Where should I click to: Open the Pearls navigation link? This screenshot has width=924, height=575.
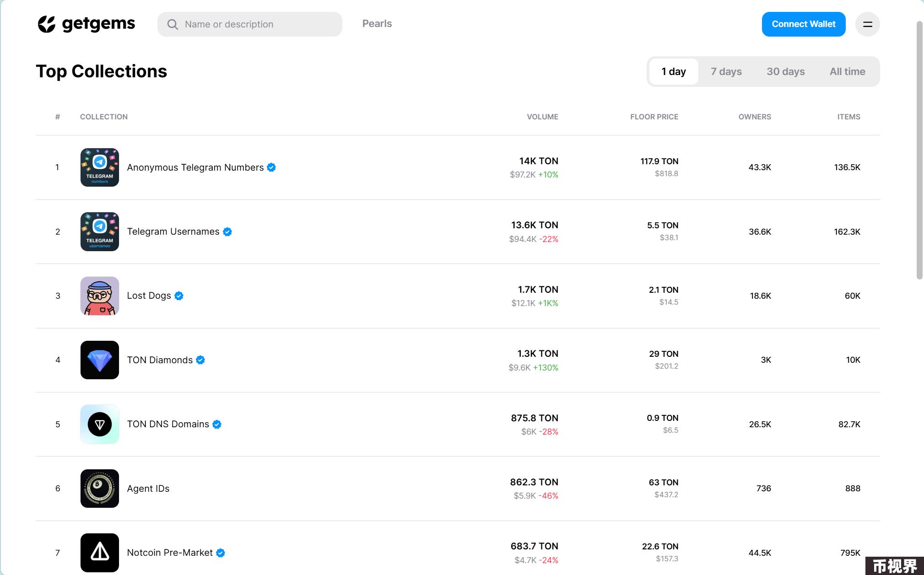click(377, 24)
